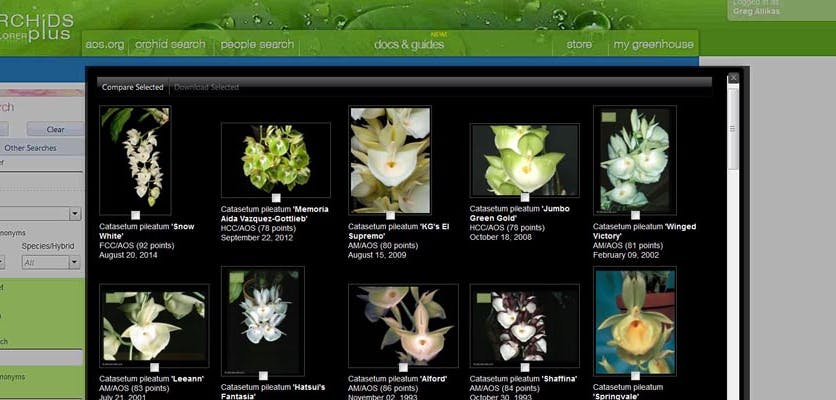
Task: Click 'Jumbo Green Gold' name text
Action: click(x=519, y=213)
